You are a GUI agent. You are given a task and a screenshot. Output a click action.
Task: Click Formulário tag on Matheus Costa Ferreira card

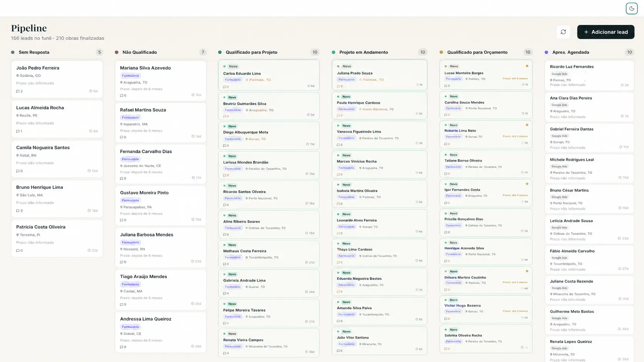point(233,257)
